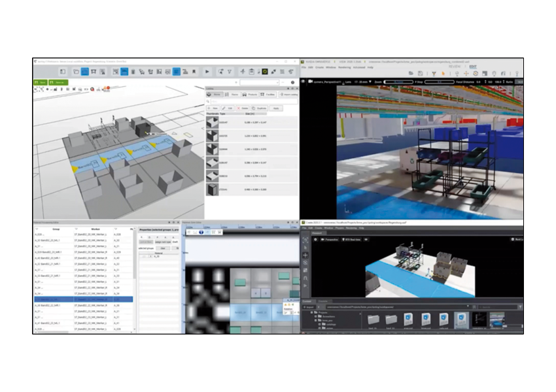Image resolution: width=556 pixels, height=392 pixels.
Task: Click the green circle icon in ipolog toolbar
Action: tap(265, 71)
